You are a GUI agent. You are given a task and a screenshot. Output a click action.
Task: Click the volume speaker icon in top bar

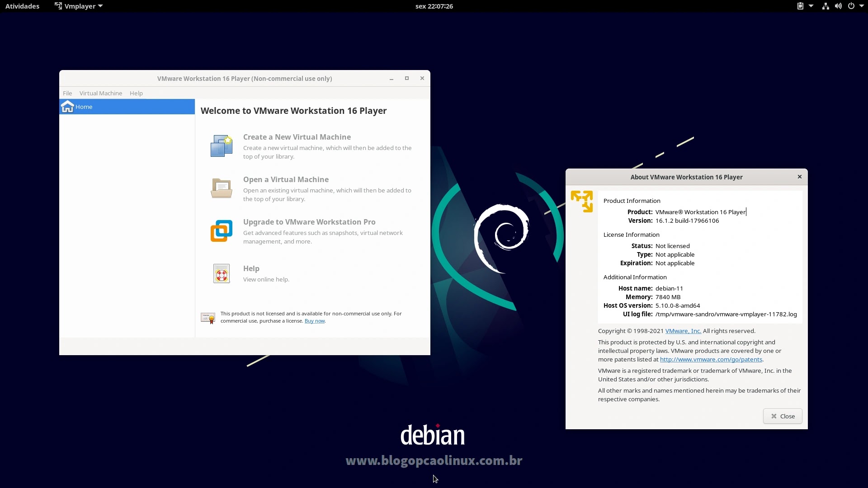[838, 6]
